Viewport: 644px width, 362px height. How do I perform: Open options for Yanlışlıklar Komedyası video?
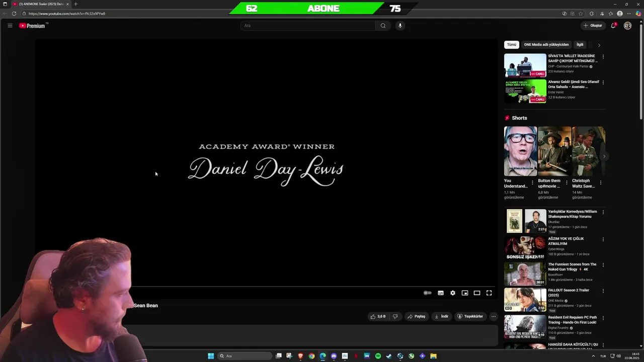tap(603, 212)
